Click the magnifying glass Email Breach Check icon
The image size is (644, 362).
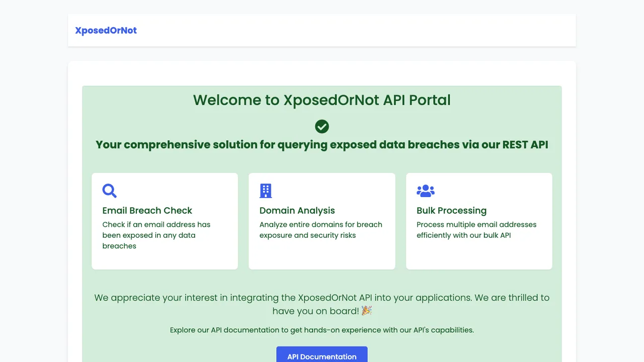(110, 191)
